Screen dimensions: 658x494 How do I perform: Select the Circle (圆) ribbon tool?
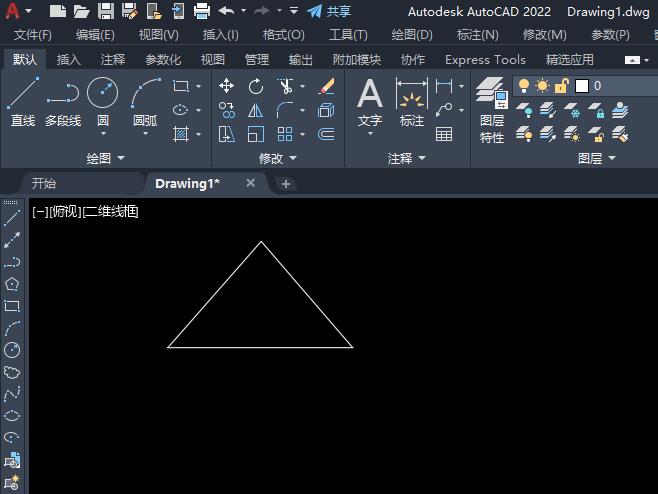click(103, 101)
